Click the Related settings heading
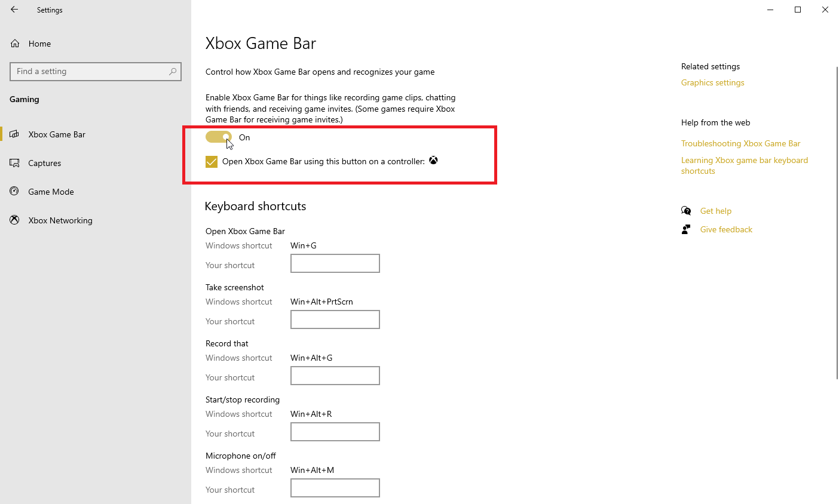This screenshot has width=839, height=504. (x=711, y=66)
